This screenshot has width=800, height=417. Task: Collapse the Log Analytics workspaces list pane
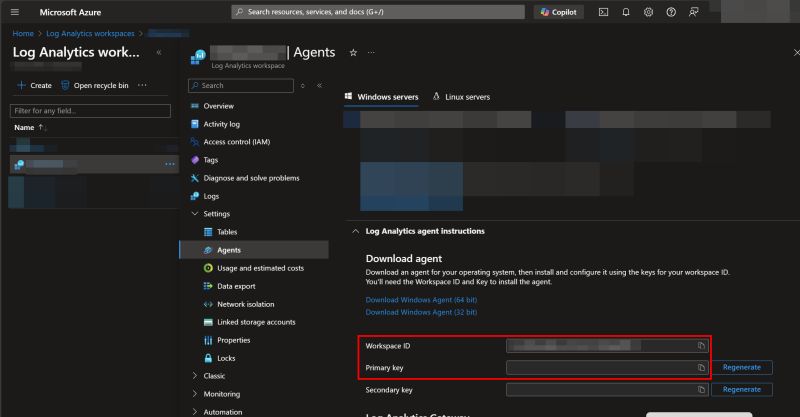click(159, 52)
